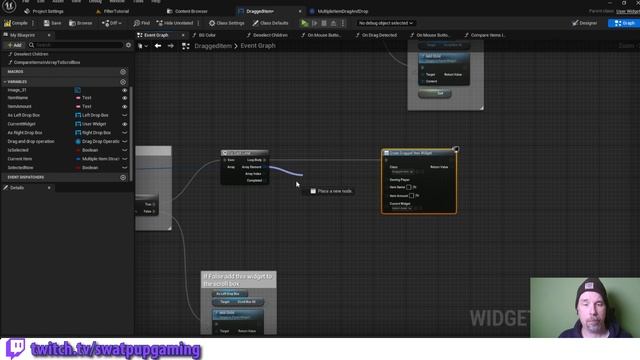Image resolution: width=640 pixels, height=360 pixels.
Task: Click the graph overview icon beside the breadcrumb
Action: click(186, 46)
